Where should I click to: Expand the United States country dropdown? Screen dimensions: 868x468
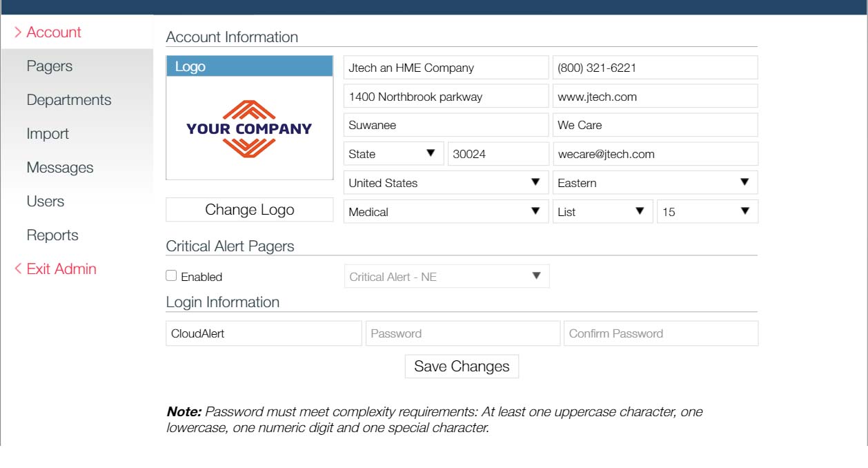point(446,183)
